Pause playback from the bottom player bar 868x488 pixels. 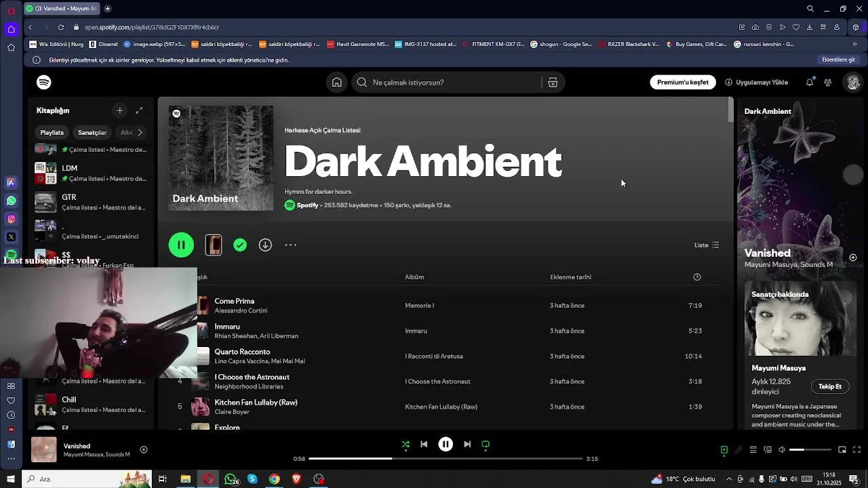coord(446,445)
